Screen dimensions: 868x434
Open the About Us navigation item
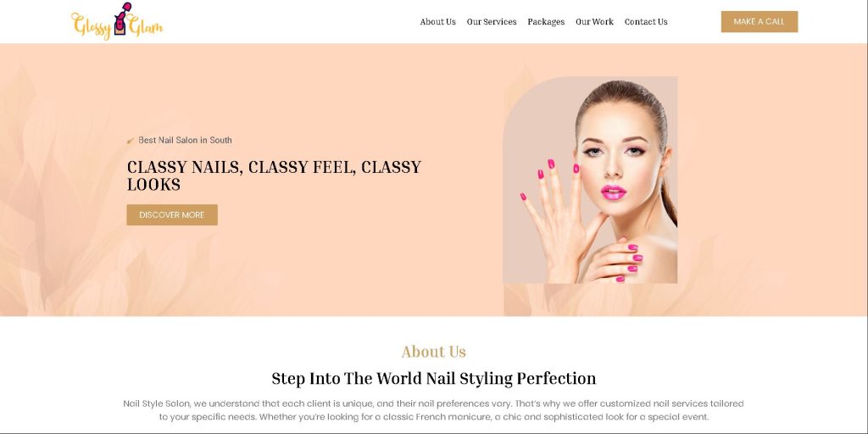[x=438, y=21]
